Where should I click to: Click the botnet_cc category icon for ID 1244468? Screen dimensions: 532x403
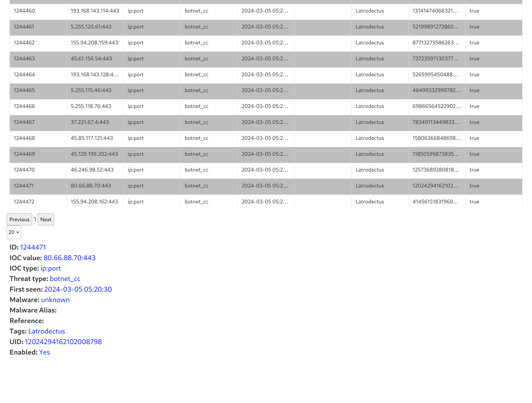pyautogui.click(x=196, y=138)
